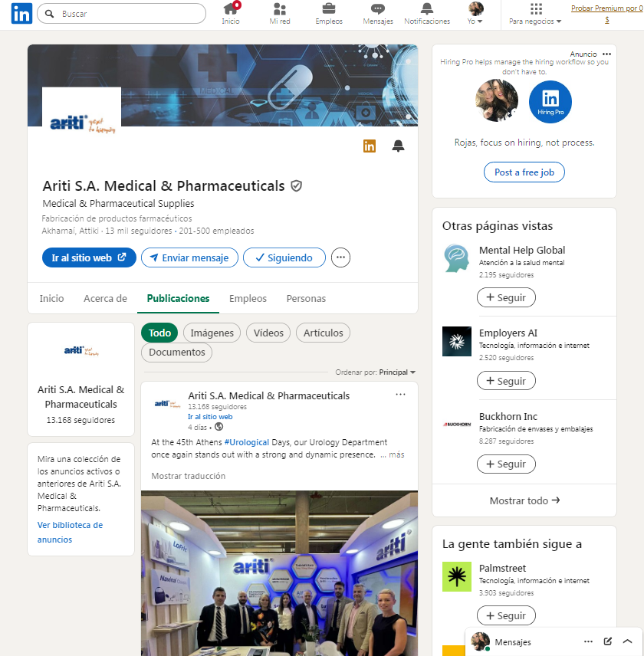Switch to the Inicio page tab
Image resolution: width=644 pixels, height=656 pixels.
tap(51, 298)
